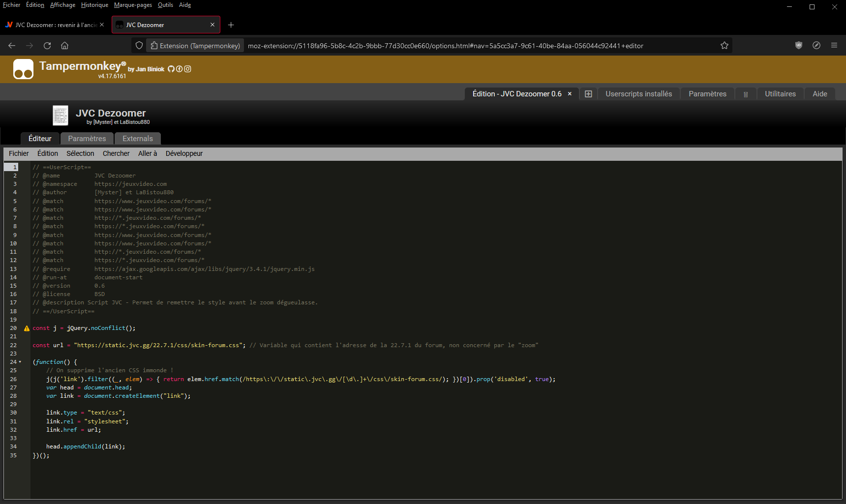
Task: Select the Éditeur script tab
Action: coord(40,139)
